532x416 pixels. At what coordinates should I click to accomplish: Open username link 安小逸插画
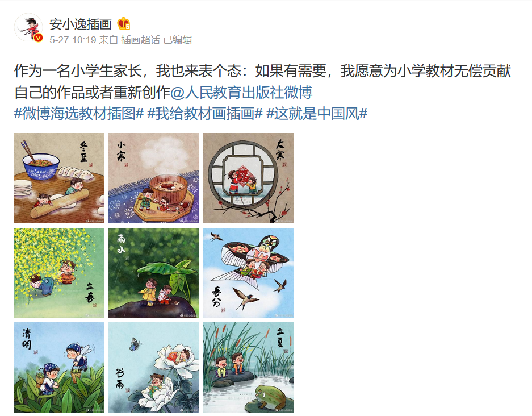[81, 24]
